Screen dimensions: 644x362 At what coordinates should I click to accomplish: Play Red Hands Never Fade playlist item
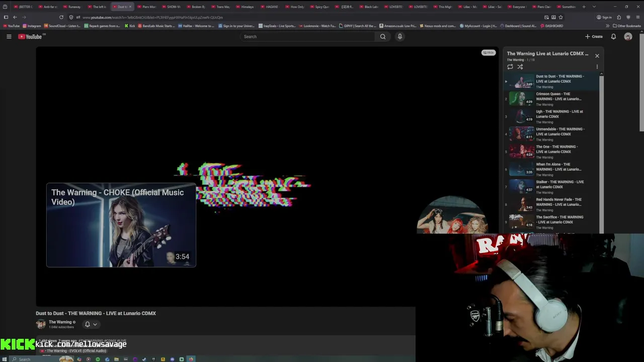pyautogui.click(x=551, y=205)
